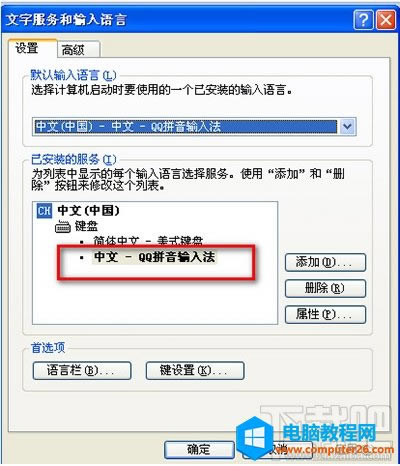
Task: Open 属性(P)... properties button
Action: tap(325, 314)
